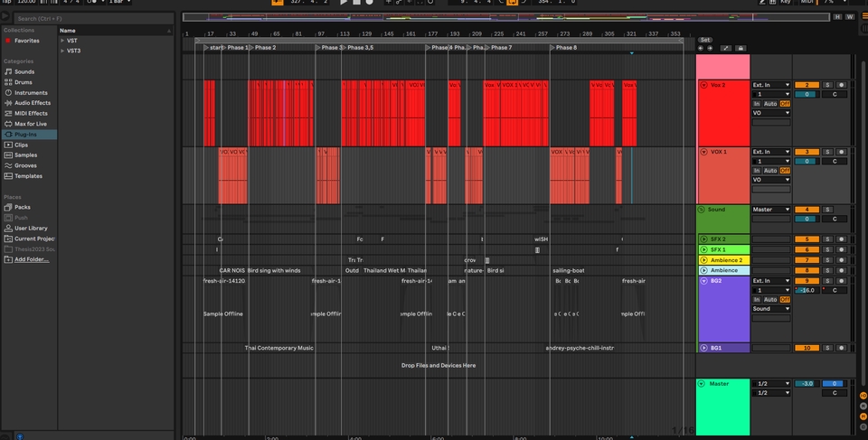Click the BG1 track play icon
The image size is (868, 440).
tap(703, 348)
